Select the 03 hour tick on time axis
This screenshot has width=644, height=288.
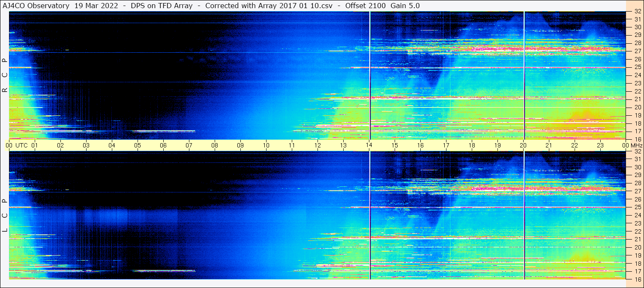(x=86, y=145)
